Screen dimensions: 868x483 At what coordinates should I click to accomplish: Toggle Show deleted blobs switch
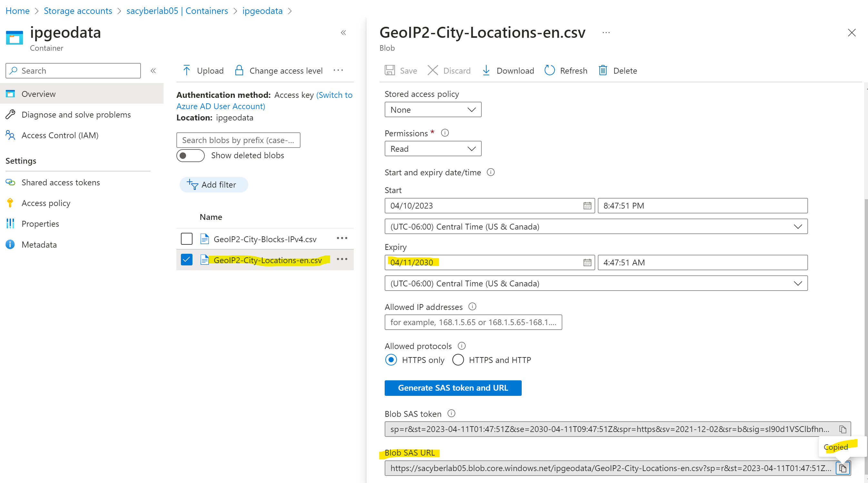coord(190,156)
